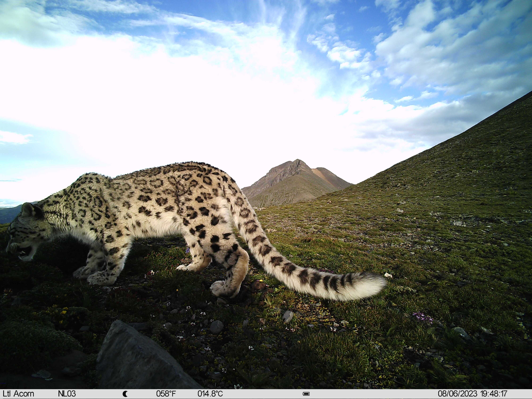Click the 19:48:17 time stamp
The image size is (532, 399).
494,394
